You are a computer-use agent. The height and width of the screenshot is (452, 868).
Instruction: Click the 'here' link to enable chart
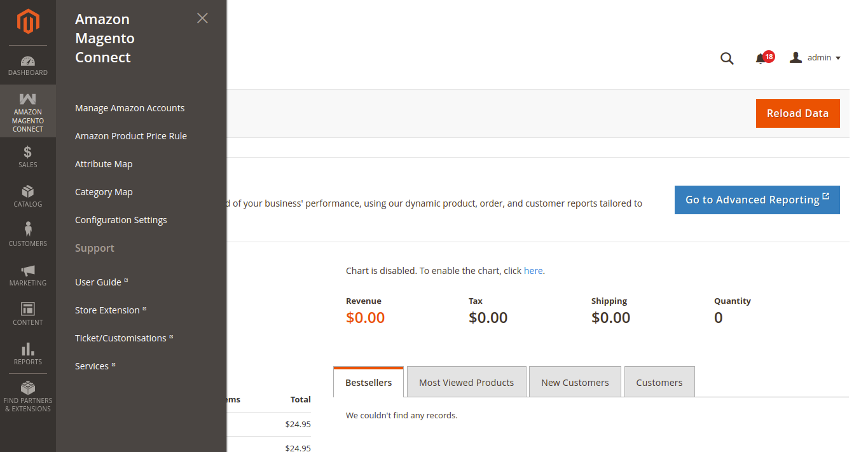tap(533, 271)
